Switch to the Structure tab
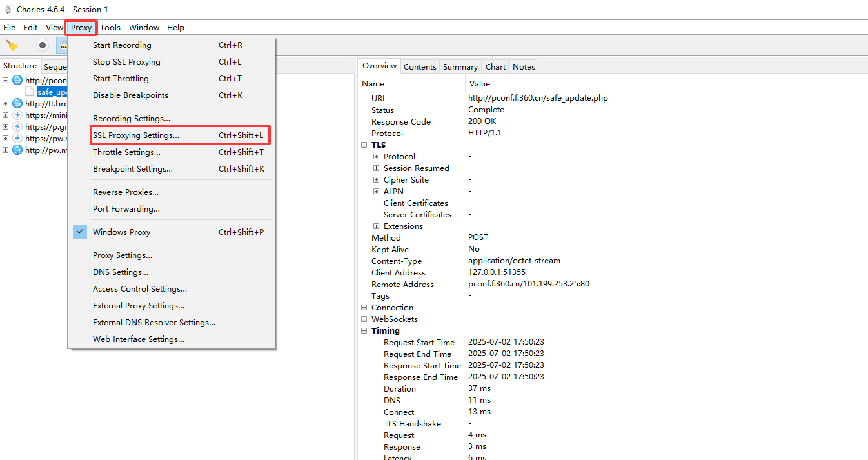 20,66
